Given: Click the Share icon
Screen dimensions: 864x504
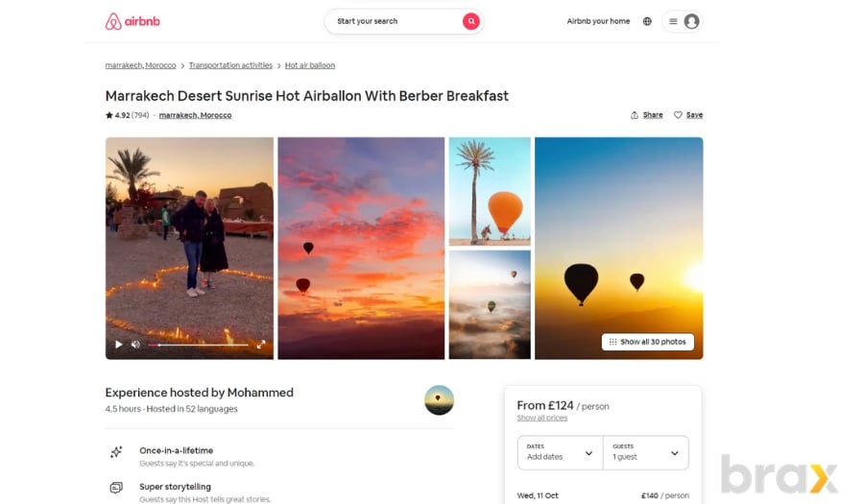Looking at the screenshot, I should coord(635,115).
